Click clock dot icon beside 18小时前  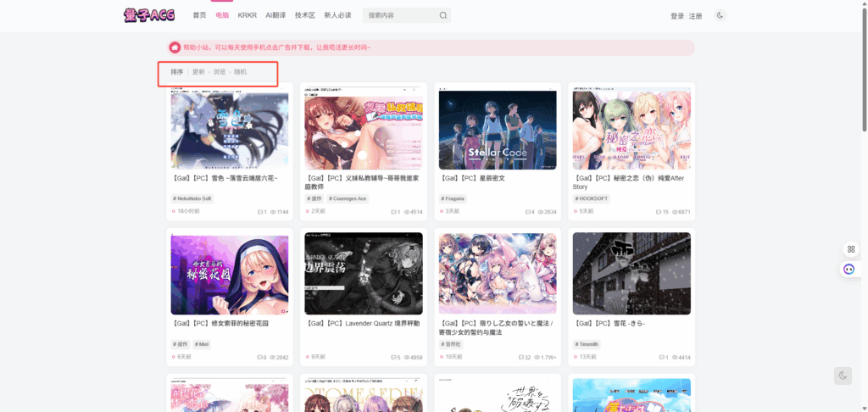[x=173, y=212]
